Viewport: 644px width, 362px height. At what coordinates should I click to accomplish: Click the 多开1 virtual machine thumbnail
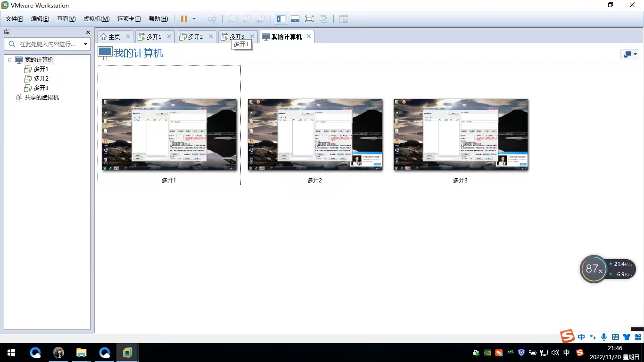point(169,135)
